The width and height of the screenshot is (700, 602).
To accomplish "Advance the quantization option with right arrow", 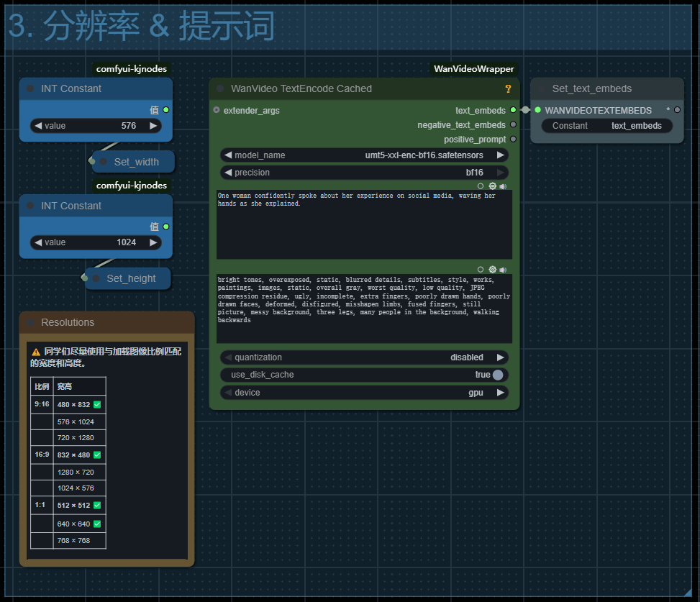I will coord(501,357).
